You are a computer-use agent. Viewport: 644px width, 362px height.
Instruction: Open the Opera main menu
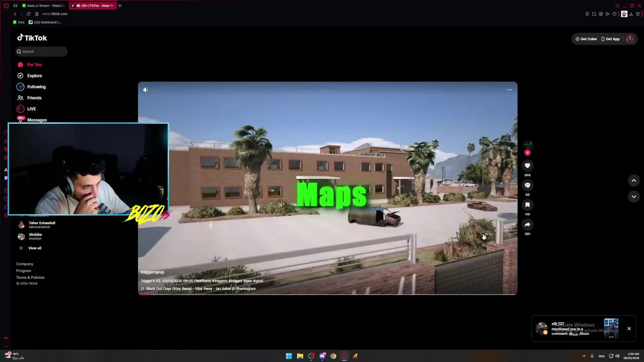click(x=6, y=6)
